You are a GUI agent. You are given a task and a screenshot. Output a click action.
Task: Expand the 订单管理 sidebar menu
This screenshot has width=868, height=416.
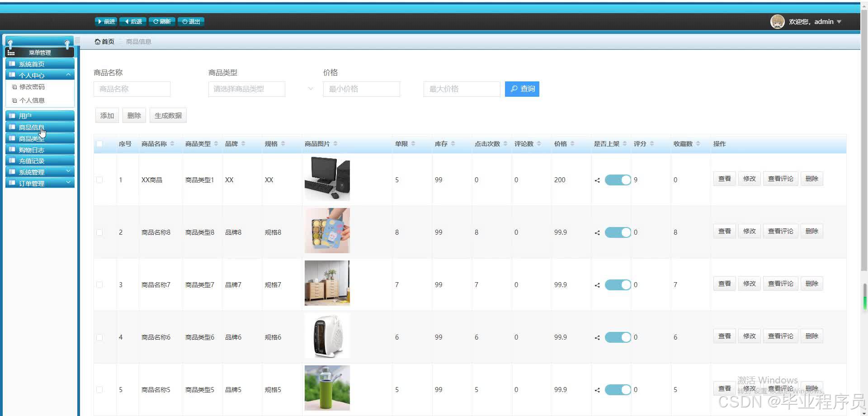coord(40,183)
